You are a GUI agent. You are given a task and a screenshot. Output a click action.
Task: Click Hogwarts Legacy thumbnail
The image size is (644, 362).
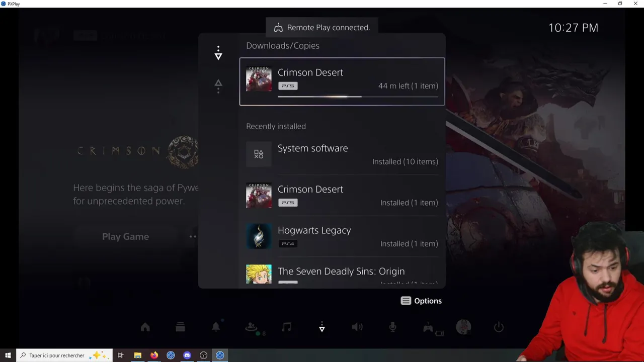[x=259, y=237]
